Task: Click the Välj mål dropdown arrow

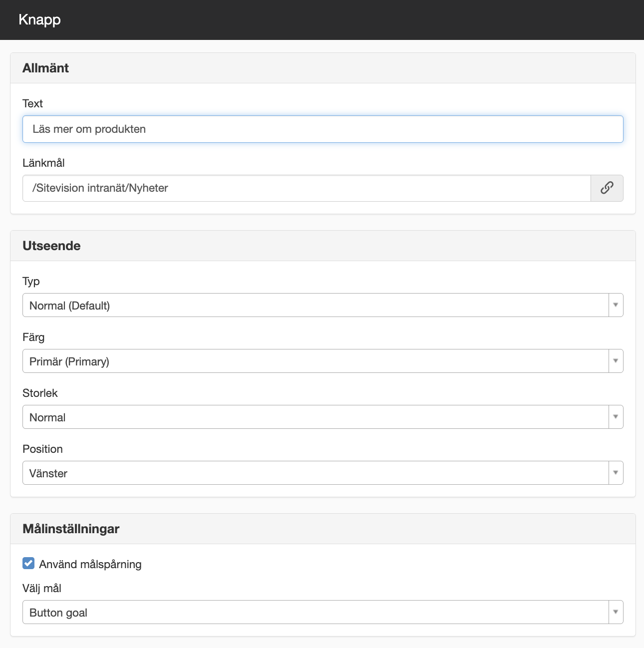Action: click(x=616, y=612)
